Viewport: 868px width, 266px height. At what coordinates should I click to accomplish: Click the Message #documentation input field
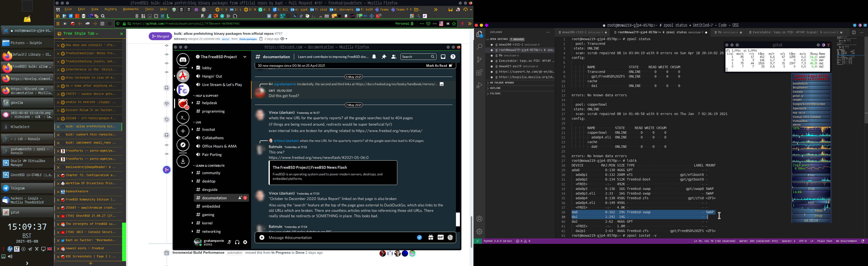pyautogui.click(x=337, y=238)
